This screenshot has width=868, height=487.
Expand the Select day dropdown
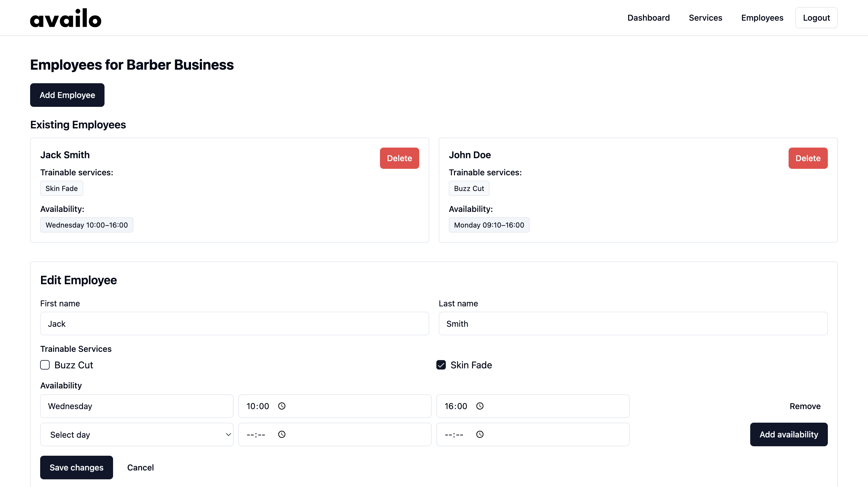pyautogui.click(x=136, y=434)
